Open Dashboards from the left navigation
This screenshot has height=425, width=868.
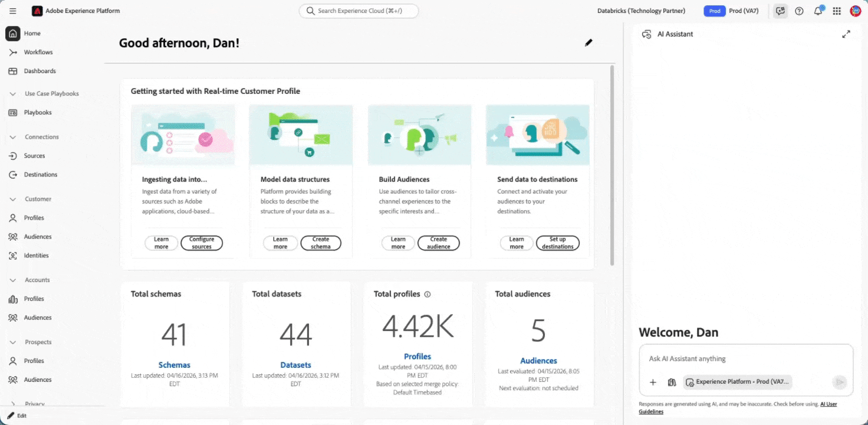coord(40,71)
